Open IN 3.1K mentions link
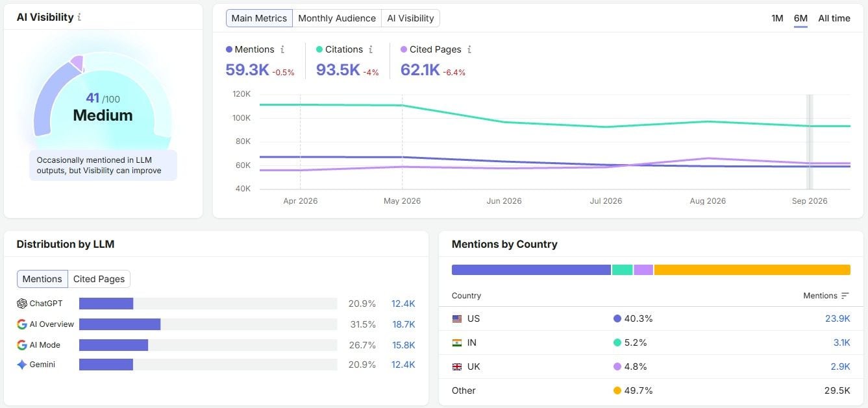The image size is (868, 408). click(x=841, y=342)
